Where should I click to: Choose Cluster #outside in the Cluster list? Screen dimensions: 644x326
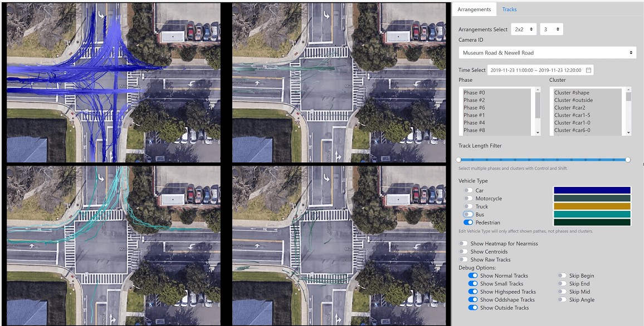(x=573, y=100)
